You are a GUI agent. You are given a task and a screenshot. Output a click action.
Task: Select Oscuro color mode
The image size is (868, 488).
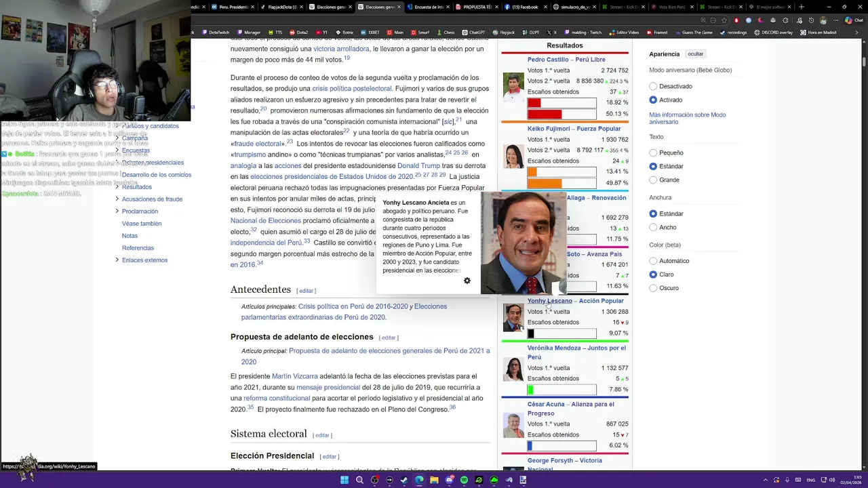click(x=653, y=288)
